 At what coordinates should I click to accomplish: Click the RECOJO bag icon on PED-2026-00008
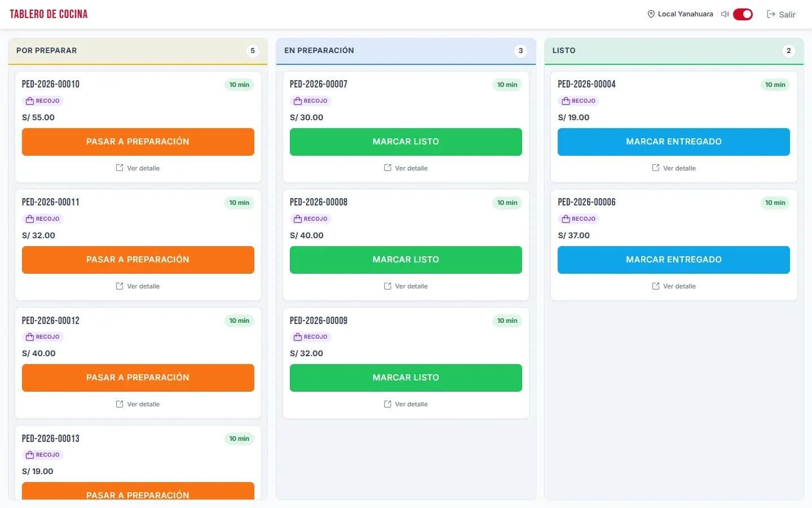(298, 219)
